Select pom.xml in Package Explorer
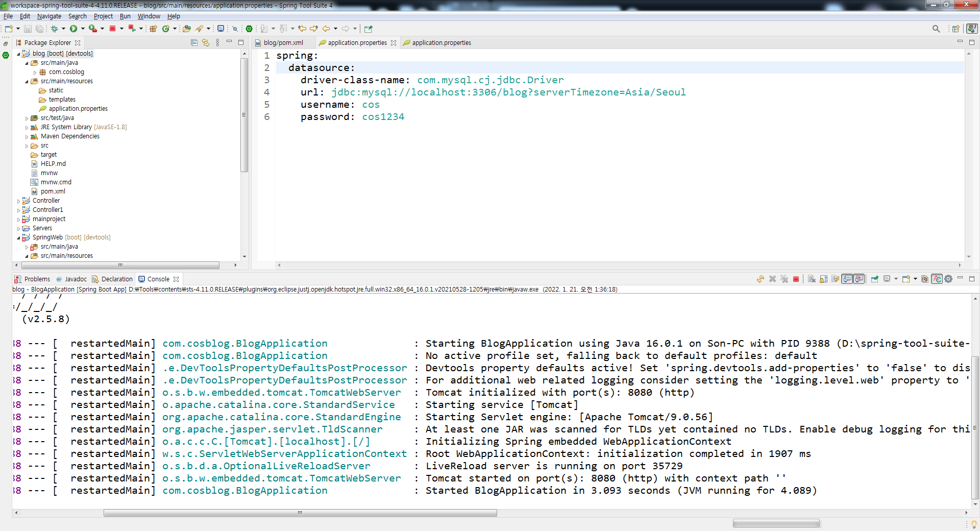 tap(53, 191)
